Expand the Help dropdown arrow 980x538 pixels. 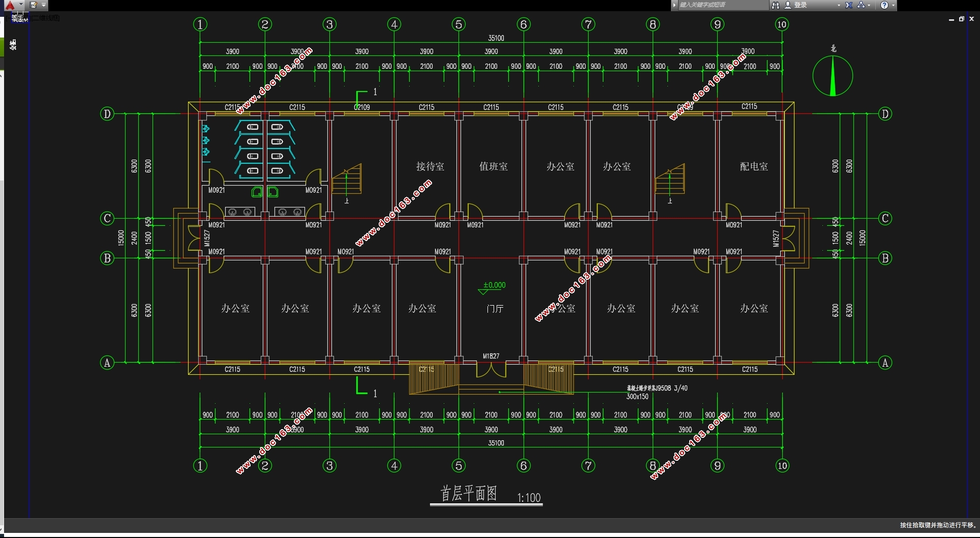click(893, 5)
